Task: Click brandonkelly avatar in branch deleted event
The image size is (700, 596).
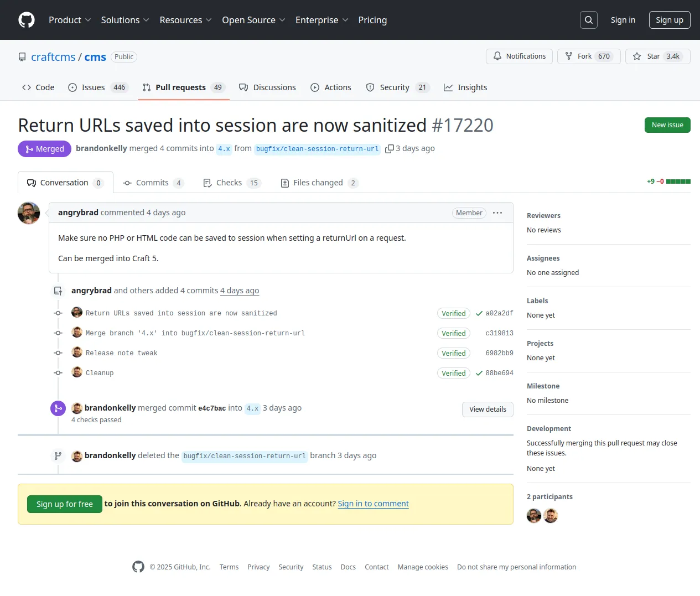Action: [77, 456]
